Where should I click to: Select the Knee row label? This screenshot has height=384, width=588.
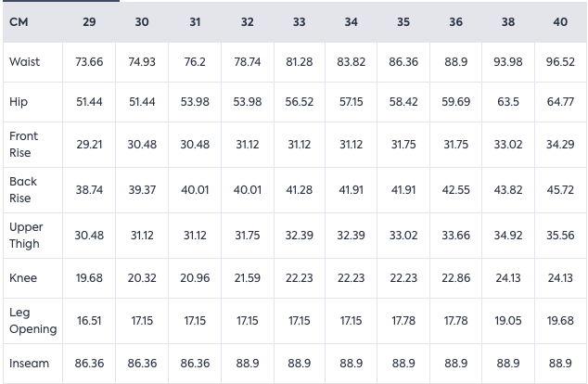pyautogui.click(x=23, y=277)
